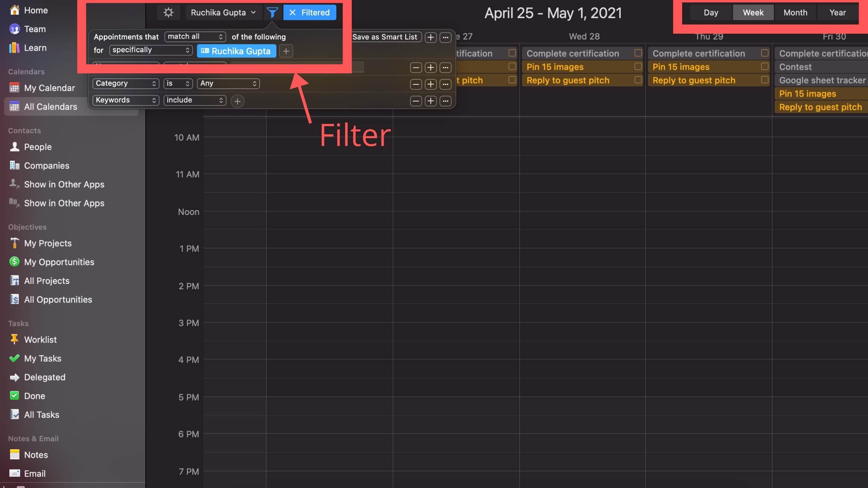This screenshot has width=868, height=488.
Task: Remove Filtered filter with X button
Action: (291, 12)
